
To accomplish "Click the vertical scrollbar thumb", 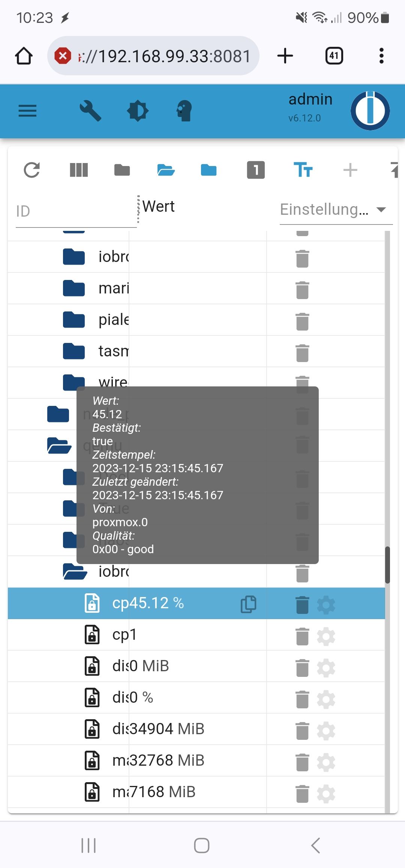I will 387,565.
